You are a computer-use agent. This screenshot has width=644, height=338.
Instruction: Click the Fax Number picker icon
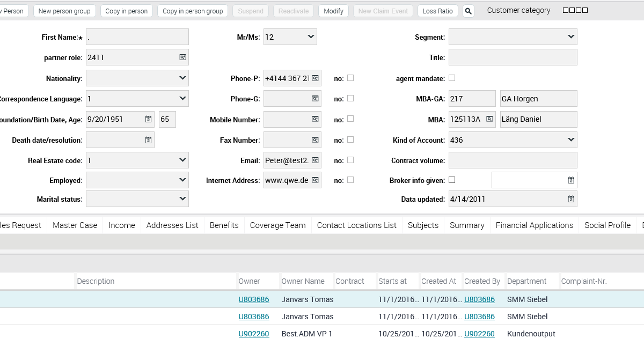click(x=316, y=139)
